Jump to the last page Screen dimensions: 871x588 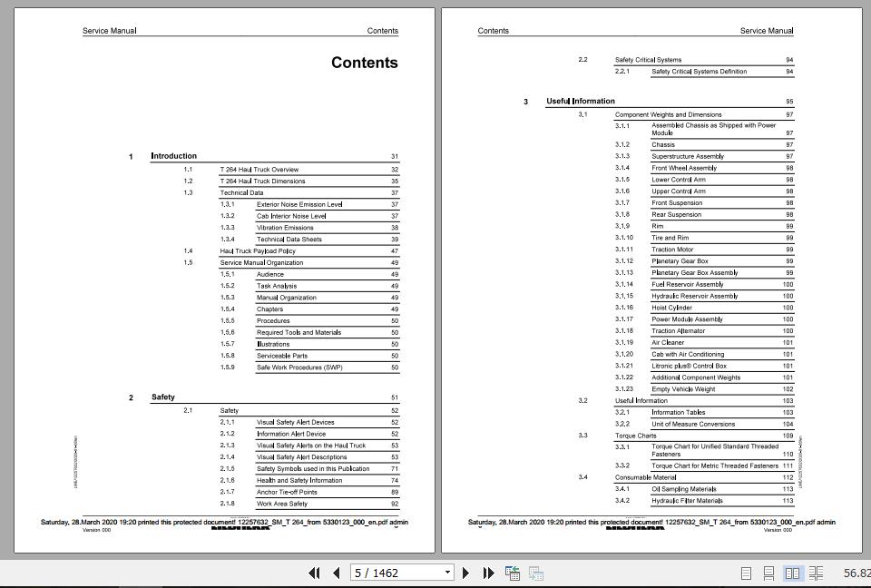coord(488,573)
